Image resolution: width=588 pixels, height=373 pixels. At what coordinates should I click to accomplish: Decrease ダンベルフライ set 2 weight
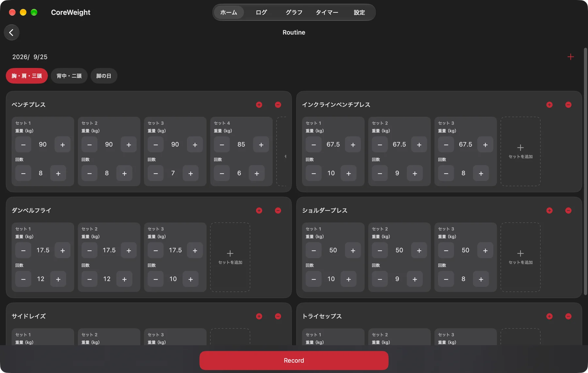click(90, 250)
